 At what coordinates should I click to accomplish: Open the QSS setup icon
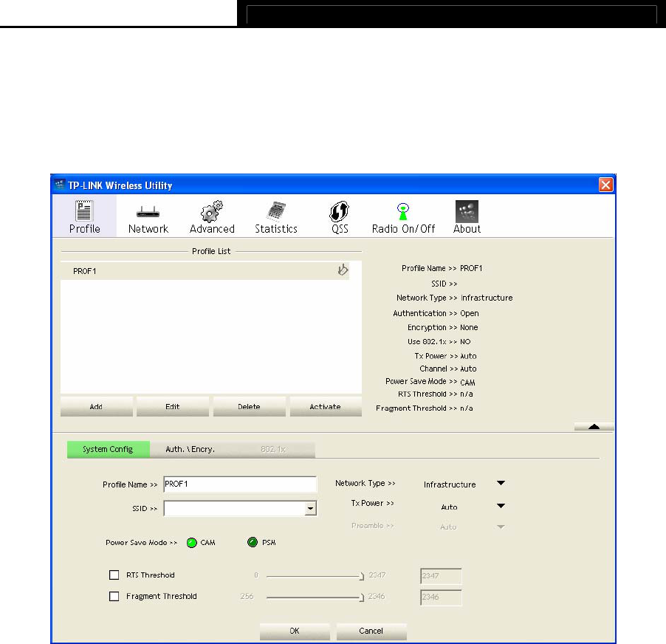click(340, 211)
